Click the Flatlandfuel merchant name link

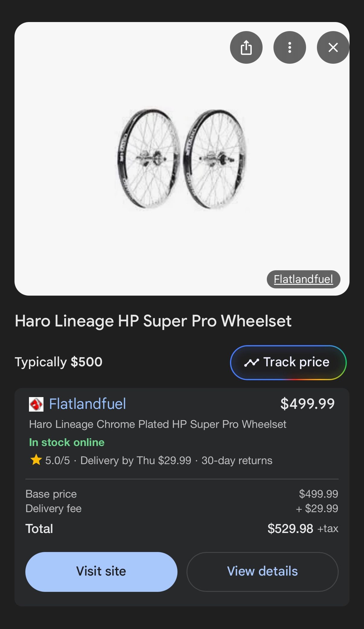pyautogui.click(x=88, y=404)
